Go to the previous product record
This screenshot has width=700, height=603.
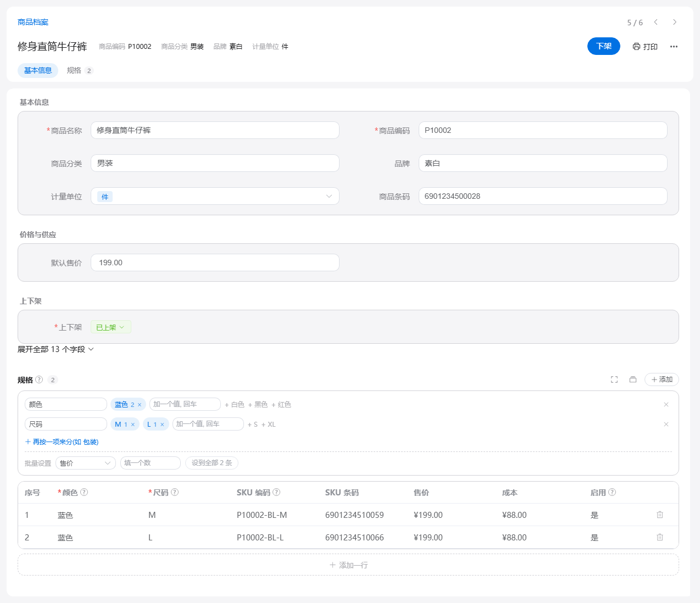[655, 22]
